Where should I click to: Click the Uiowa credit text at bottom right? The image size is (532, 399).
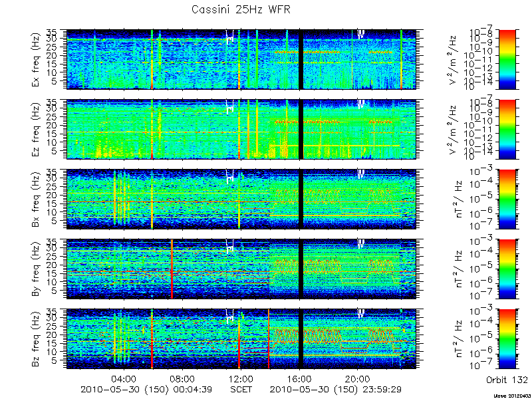pos(512,396)
